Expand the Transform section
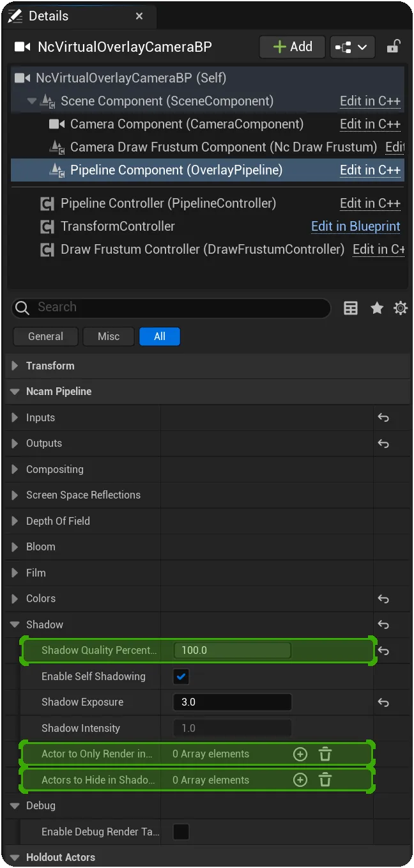Viewport: 414px width, 868px height. pyautogui.click(x=15, y=366)
